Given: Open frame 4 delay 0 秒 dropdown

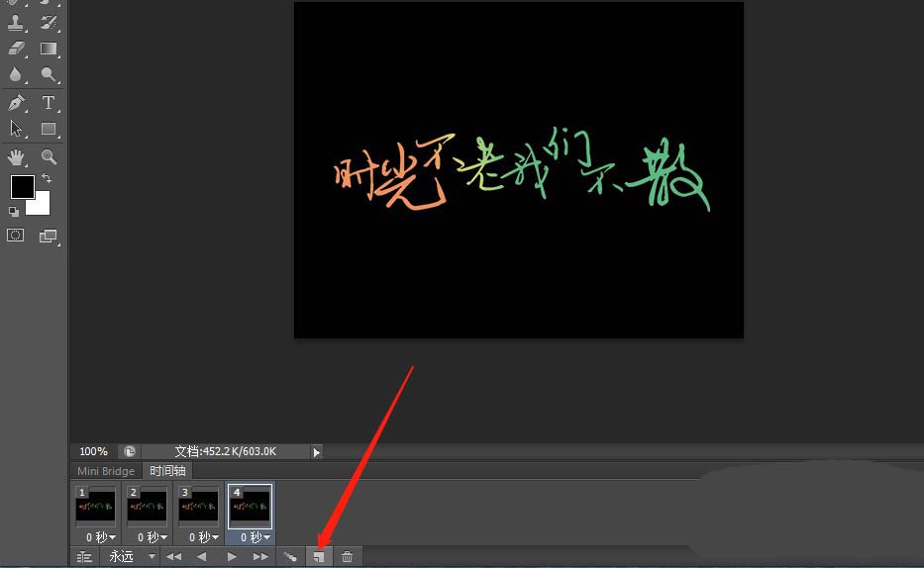Looking at the screenshot, I should (x=255, y=537).
